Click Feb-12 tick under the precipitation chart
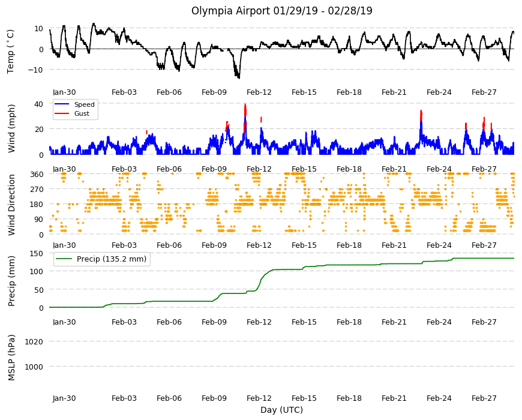Screen dimensions: 522x420 coord(259,322)
